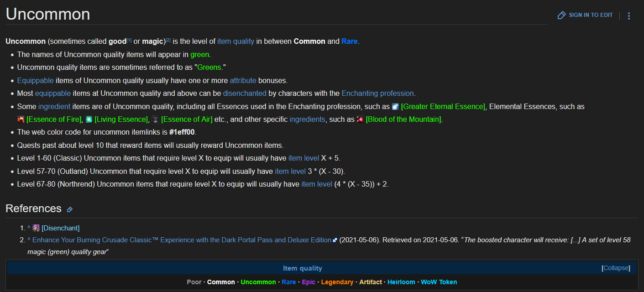Viewport: 644px width, 292px height.
Task: Open the Rare quality link in intro
Action: click(350, 41)
